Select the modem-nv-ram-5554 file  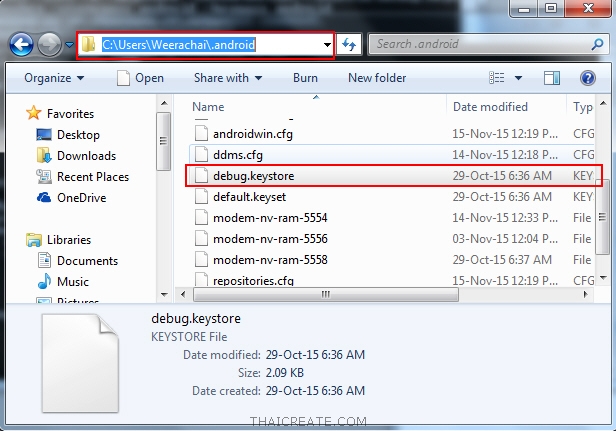click(270, 218)
